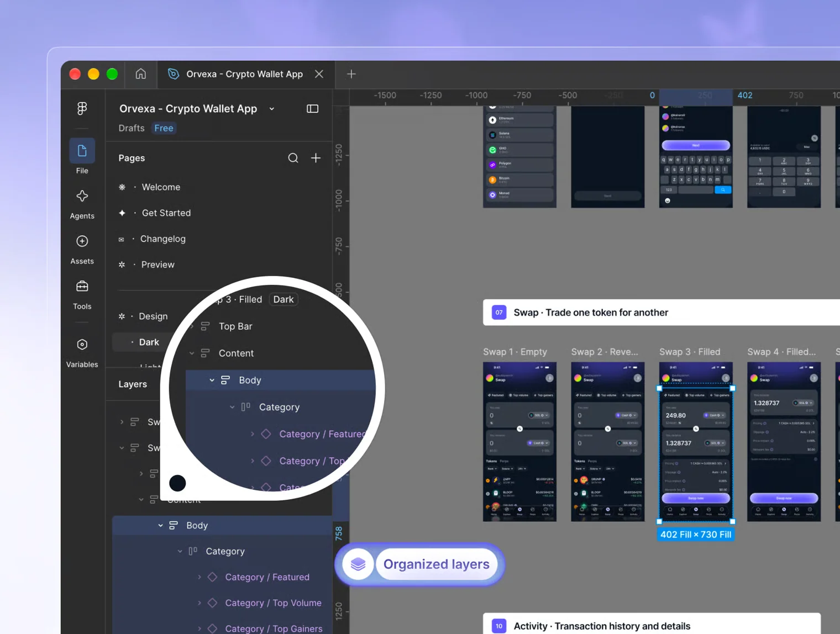Click the Free plan badge
Image resolution: width=840 pixels, height=634 pixels.
point(164,128)
